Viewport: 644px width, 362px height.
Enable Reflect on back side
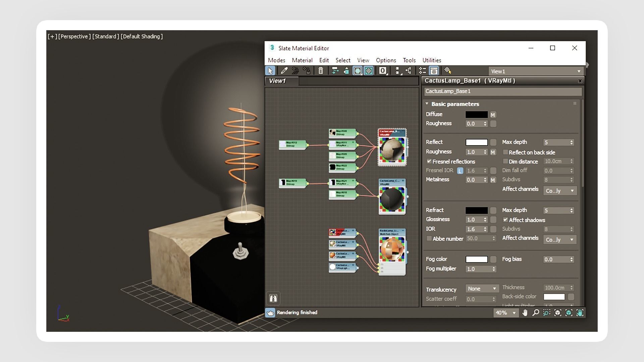pos(505,152)
